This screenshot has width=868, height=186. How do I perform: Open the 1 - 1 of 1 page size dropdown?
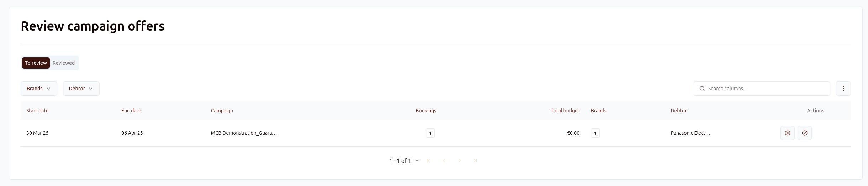(404, 161)
